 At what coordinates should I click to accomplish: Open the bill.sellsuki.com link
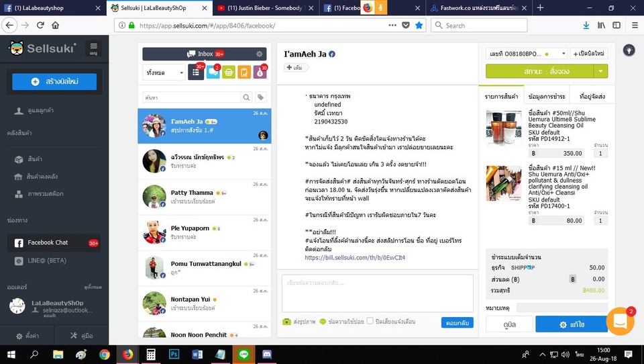tap(355, 257)
